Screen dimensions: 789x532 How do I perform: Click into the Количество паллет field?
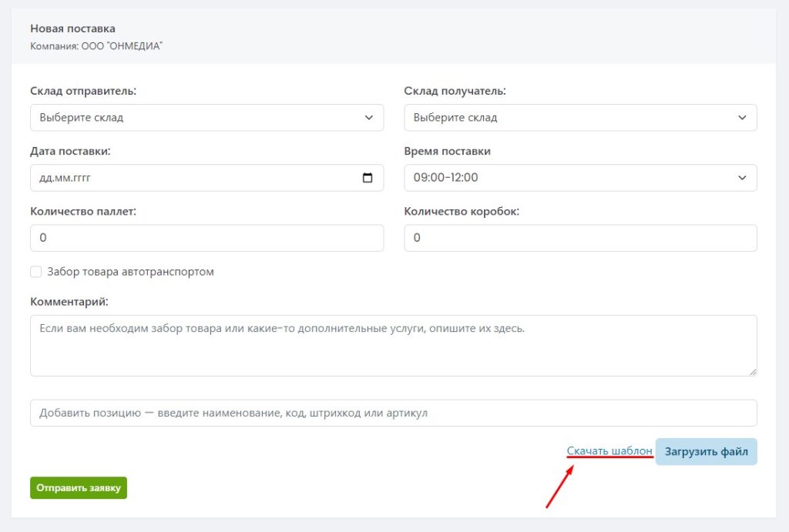(206, 238)
